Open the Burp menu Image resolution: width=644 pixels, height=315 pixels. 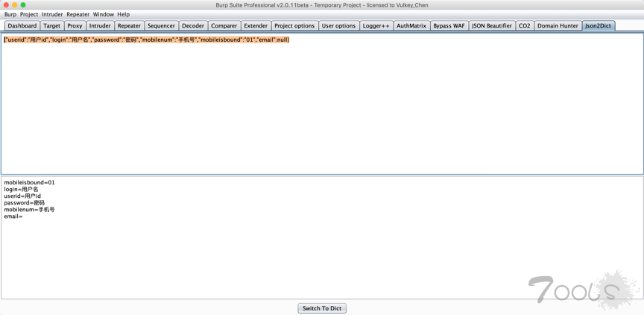(10, 14)
